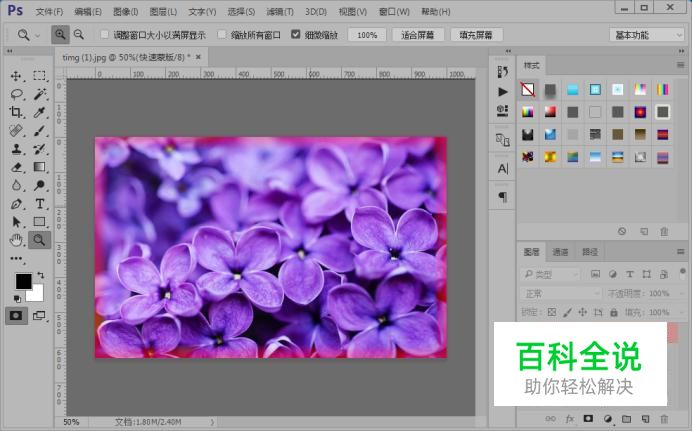692x431 pixels.
Task: Toggle Quick Mask mode button
Action: pyautogui.click(x=16, y=315)
